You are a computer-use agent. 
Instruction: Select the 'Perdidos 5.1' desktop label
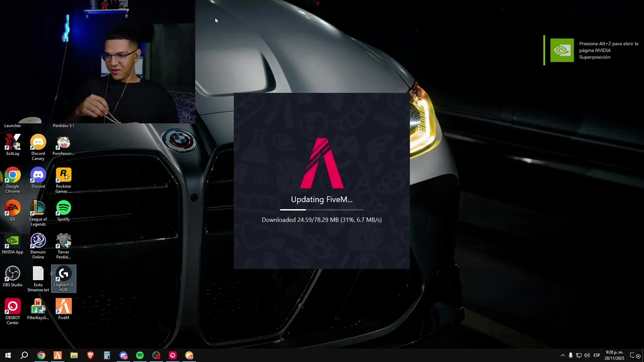(63, 126)
